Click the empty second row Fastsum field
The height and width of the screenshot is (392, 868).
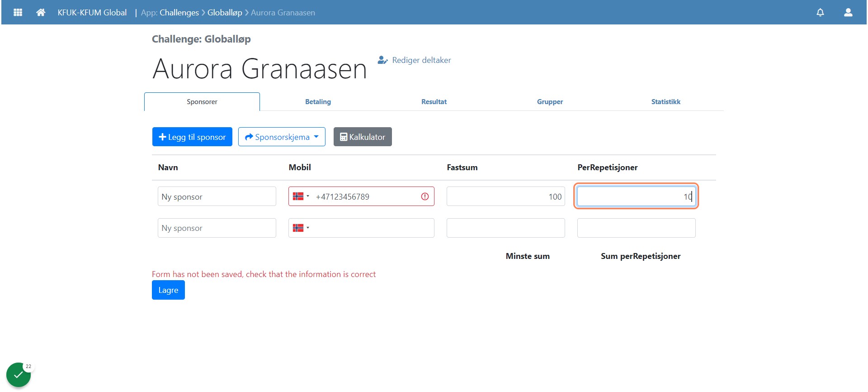[x=506, y=228]
